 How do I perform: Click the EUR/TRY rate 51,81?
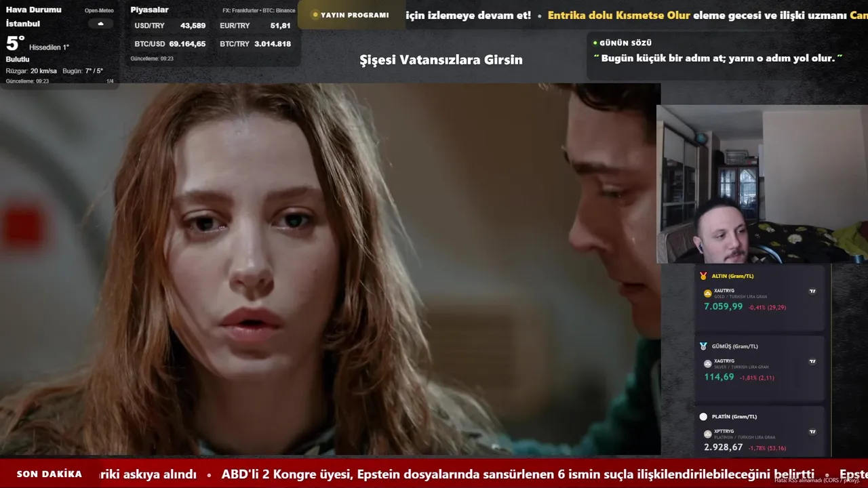pyautogui.click(x=280, y=26)
